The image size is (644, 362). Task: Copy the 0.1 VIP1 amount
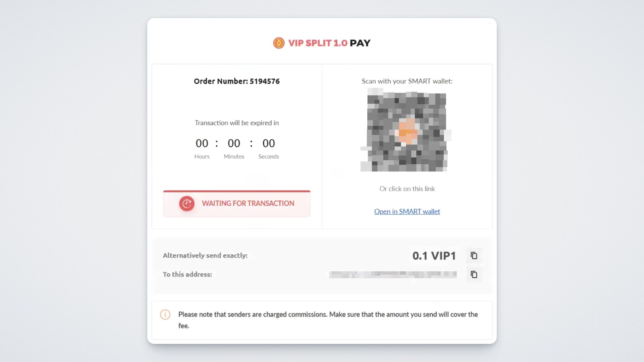click(474, 256)
